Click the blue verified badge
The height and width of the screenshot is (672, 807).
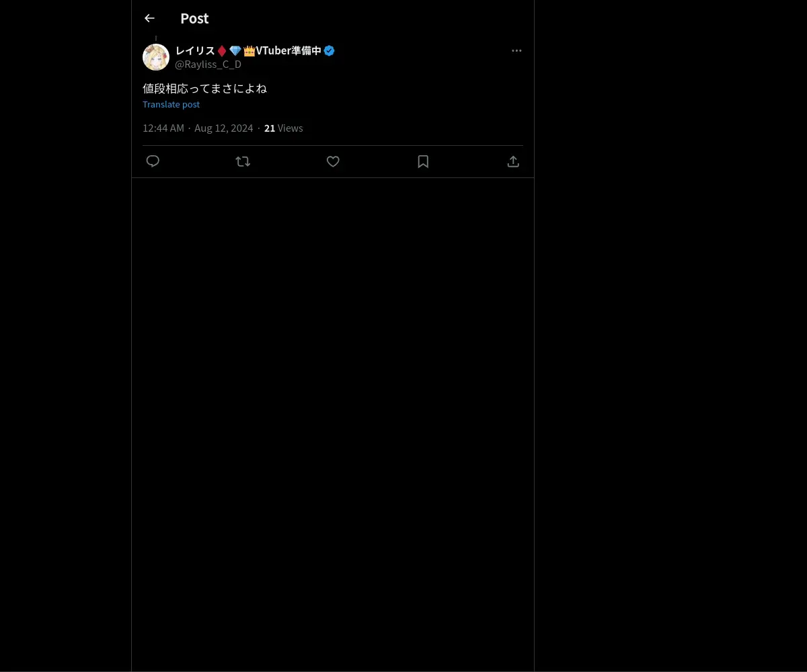coord(329,50)
